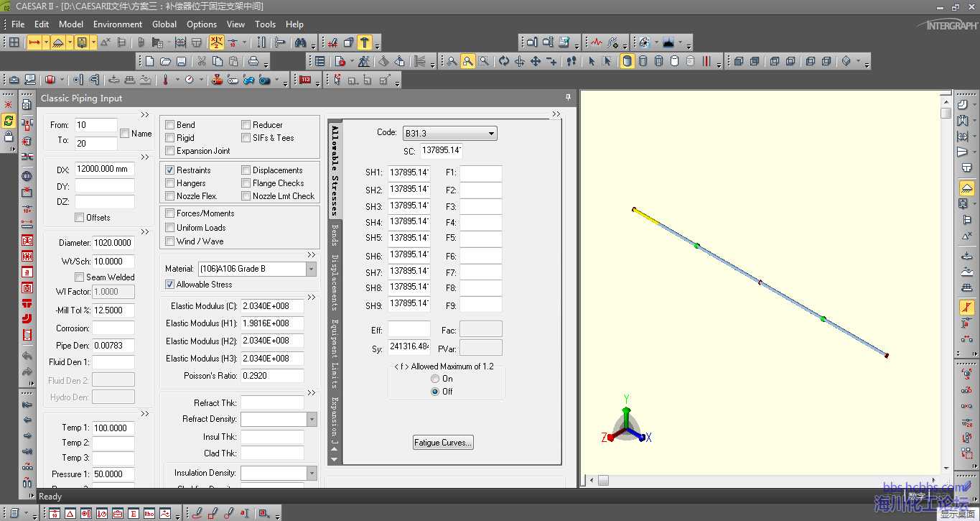
Task: Click the pressure gauge display icon
Action: click(x=190, y=80)
